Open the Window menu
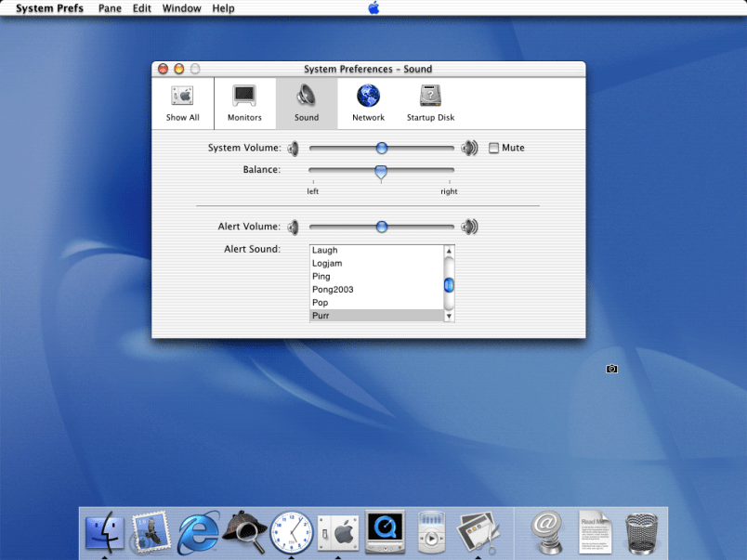Screen dimensions: 747x560 point(181,8)
